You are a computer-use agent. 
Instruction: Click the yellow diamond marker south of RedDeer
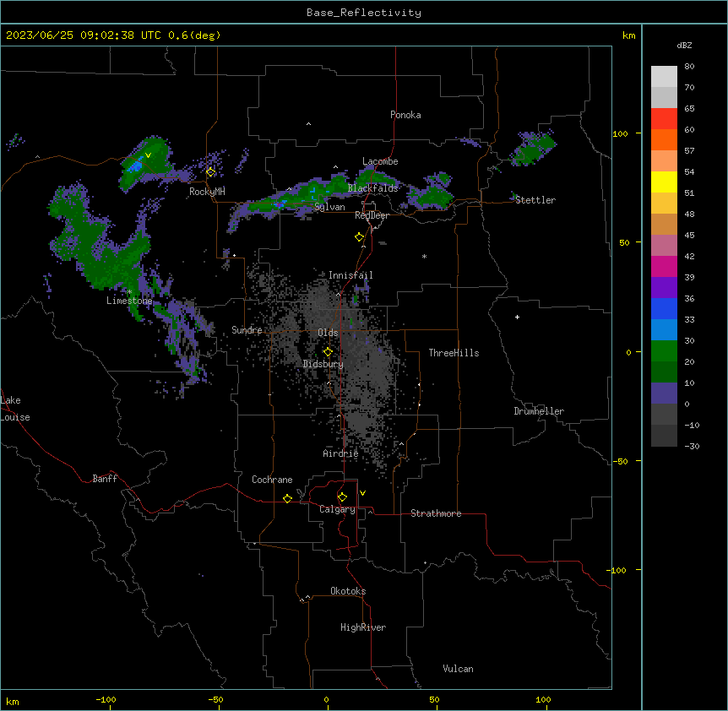coord(360,237)
